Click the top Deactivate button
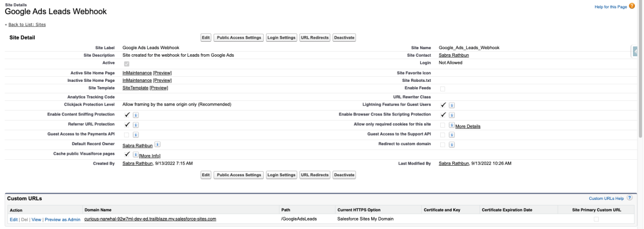 (345, 38)
